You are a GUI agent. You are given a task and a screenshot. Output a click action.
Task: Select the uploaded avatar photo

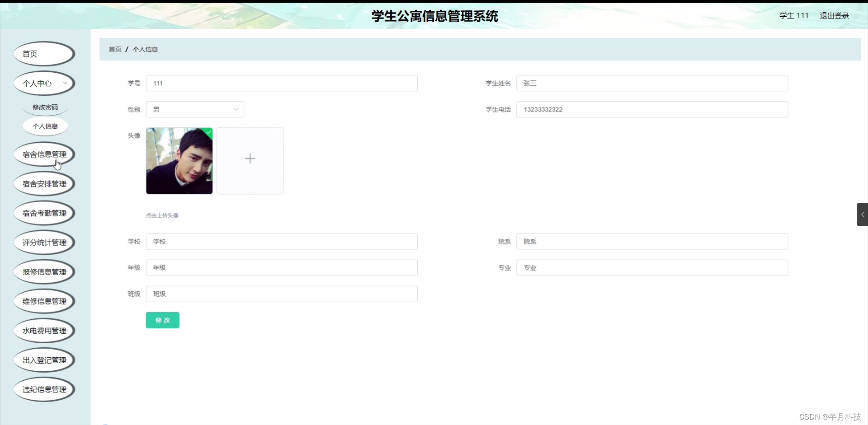[x=179, y=161]
